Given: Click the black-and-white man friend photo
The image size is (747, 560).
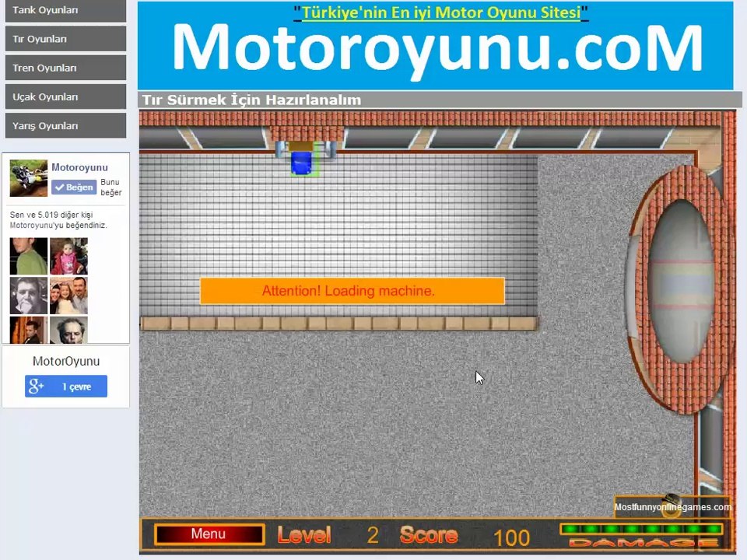Looking at the screenshot, I should (29, 296).
